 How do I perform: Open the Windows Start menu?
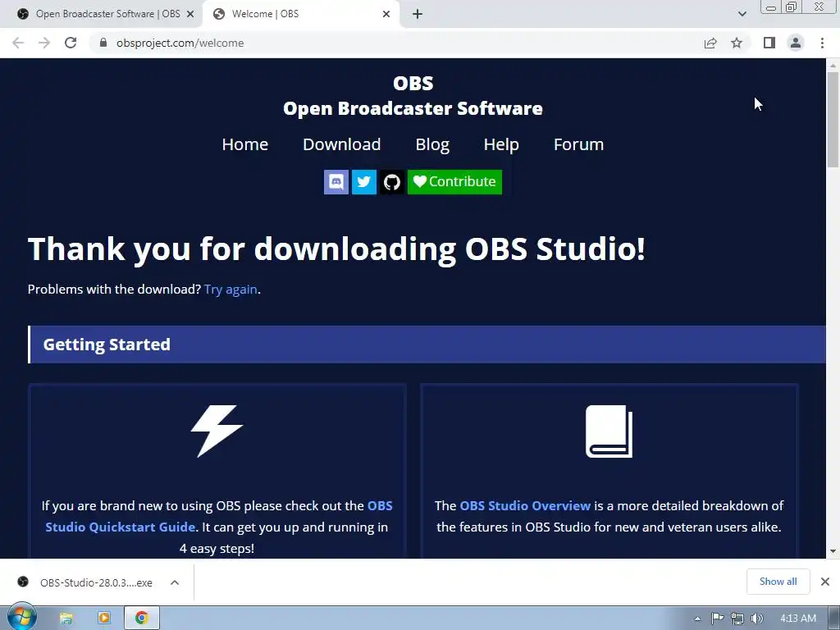[22, 617]
